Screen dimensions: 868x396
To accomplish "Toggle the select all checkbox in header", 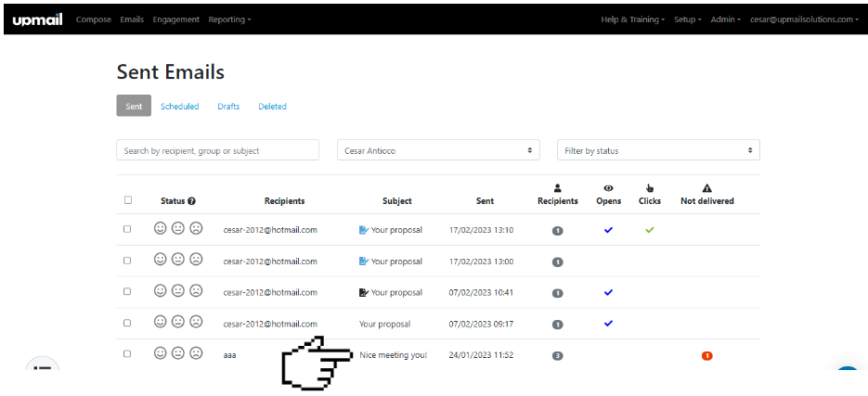I will 128,200.
